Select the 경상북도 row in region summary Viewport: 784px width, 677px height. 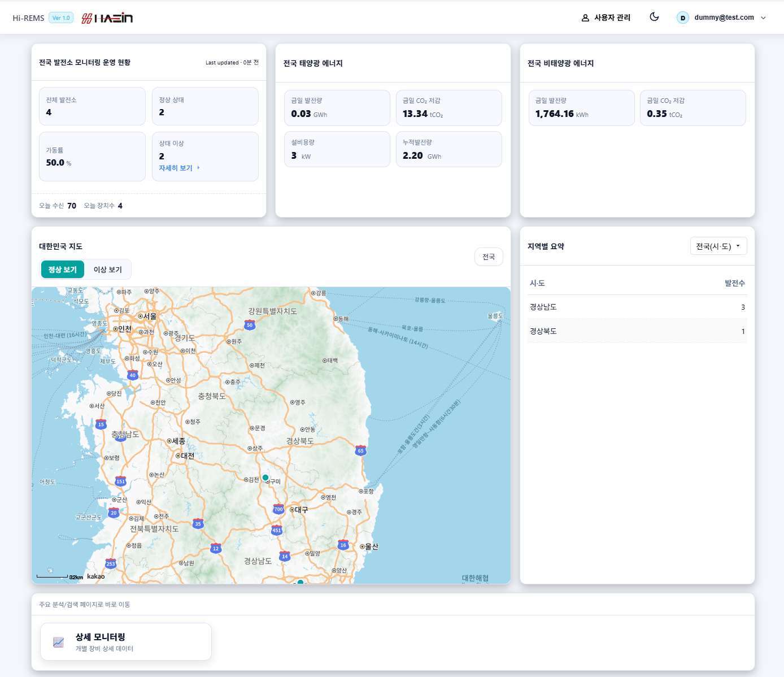click(637, 331)
